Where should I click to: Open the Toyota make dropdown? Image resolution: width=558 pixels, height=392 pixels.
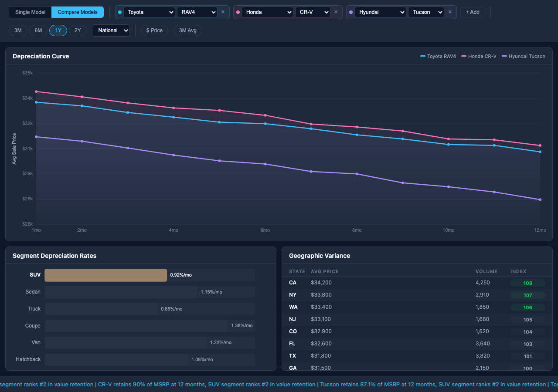[150, 12]
